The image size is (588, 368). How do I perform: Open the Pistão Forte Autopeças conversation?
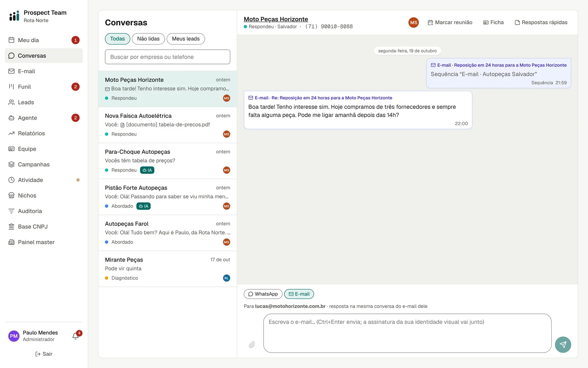tap(168, 197)
